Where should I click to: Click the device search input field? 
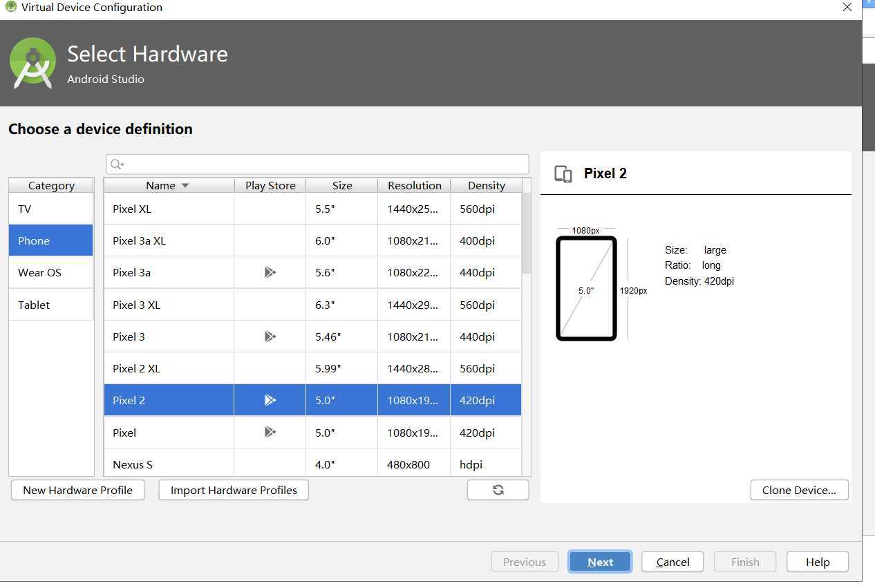click(317, 164)
